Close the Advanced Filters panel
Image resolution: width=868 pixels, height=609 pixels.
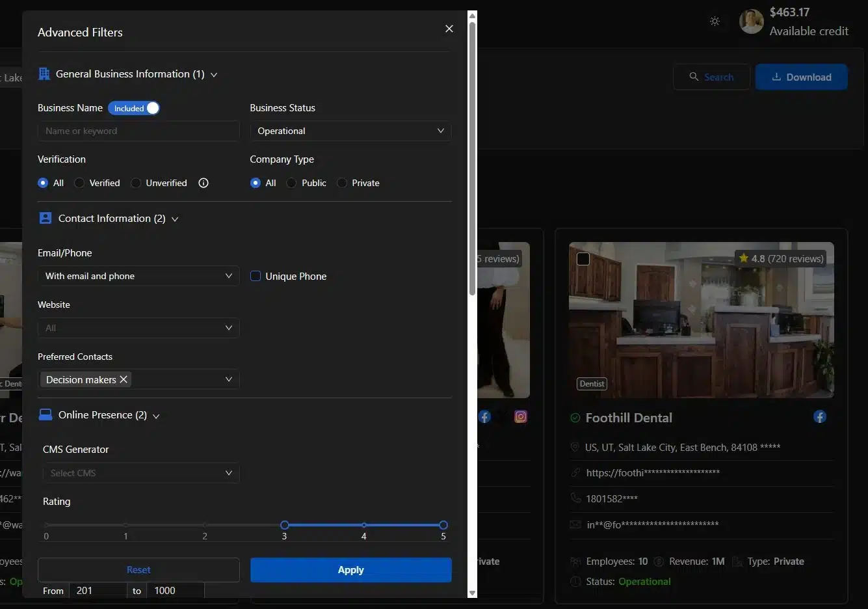(x=449, y=29)
